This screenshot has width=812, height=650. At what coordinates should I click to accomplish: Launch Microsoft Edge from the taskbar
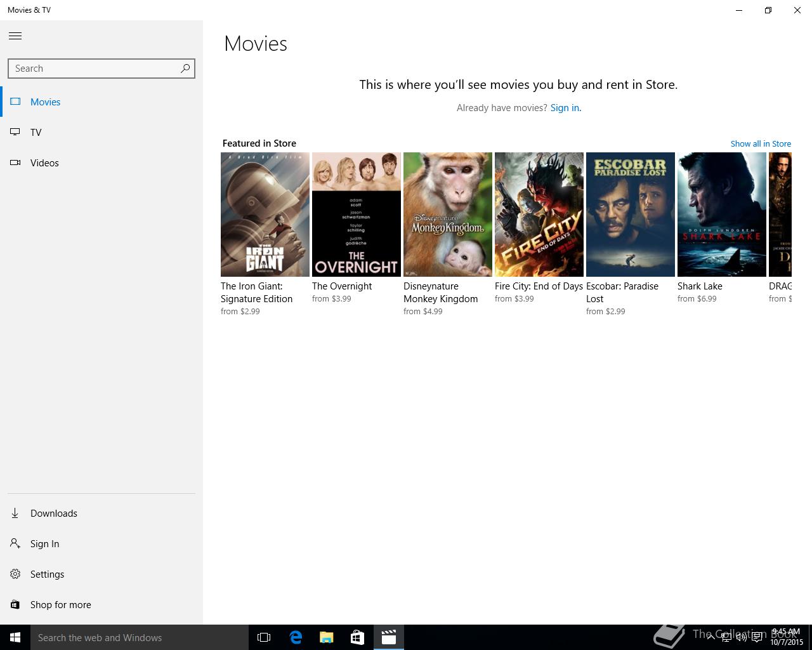[296, 637]
